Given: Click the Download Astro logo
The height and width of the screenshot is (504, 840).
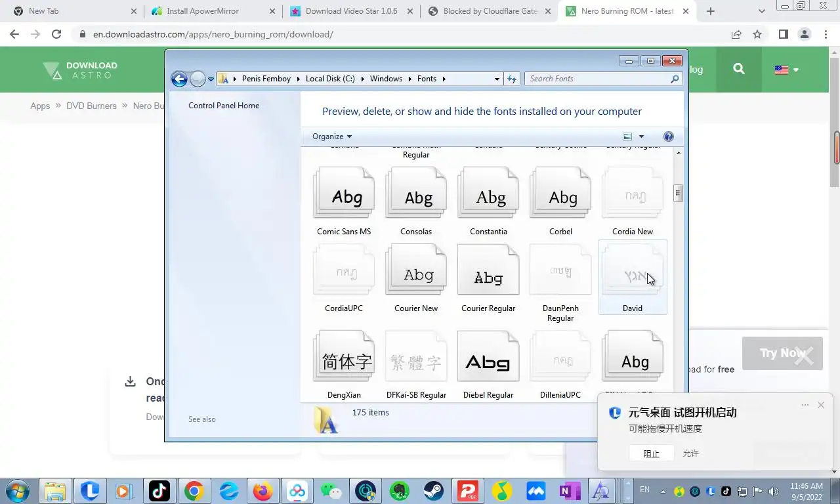Looking at the screenshot, I should pyautogui.click(x=80, y=70).
